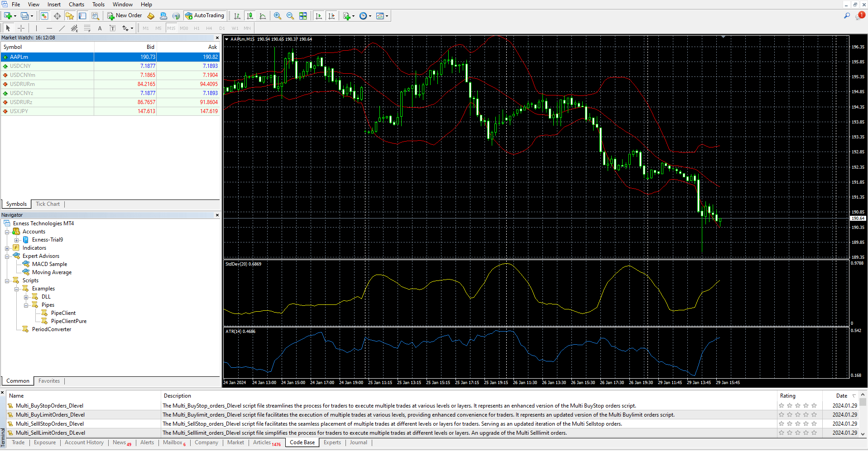Close the Navigator panel
The height and width of the screenshot is (451, 868).
point(217,215)
